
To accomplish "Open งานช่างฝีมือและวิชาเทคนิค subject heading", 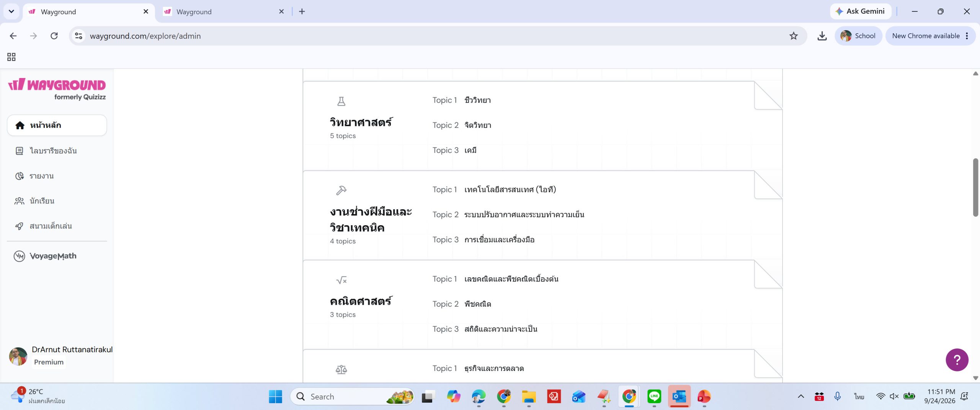I will point(371,220).
